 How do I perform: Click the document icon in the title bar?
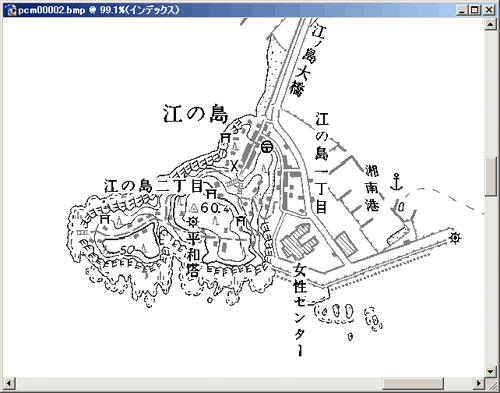[x=12, y=10]
